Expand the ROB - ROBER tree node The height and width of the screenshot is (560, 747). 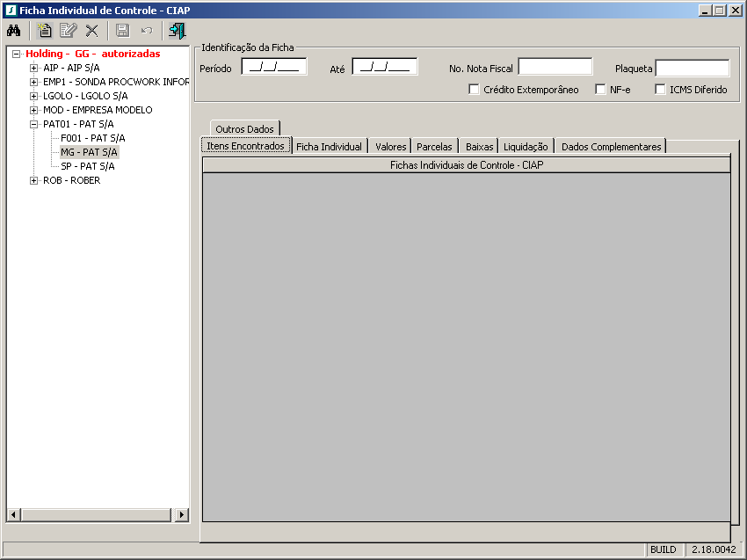pyautogui.click(x=33, y=180)
